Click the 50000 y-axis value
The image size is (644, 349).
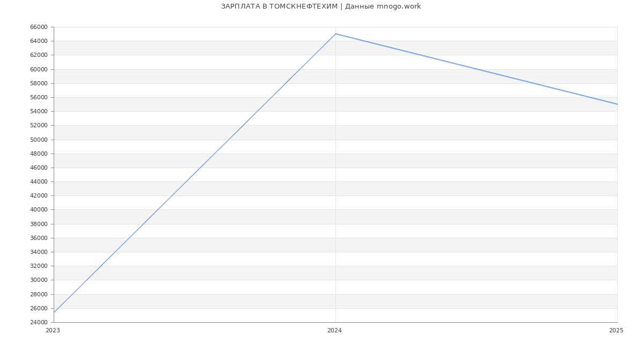coord(39,140)
